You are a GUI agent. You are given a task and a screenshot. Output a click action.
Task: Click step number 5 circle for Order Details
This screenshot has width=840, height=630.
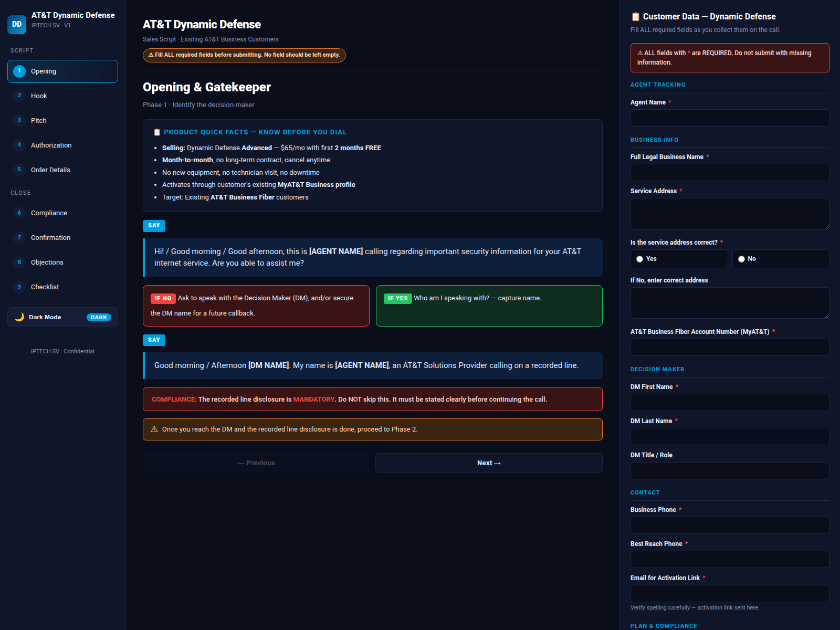[19, 170]
